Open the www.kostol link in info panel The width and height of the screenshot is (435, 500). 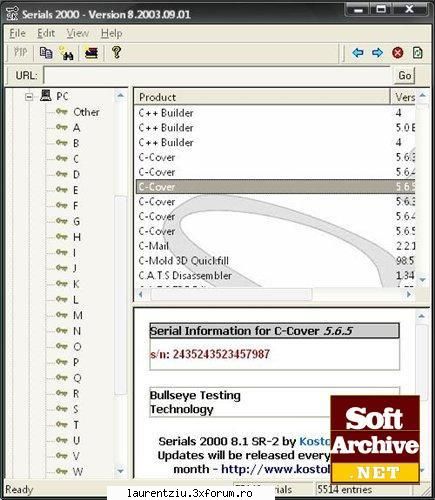coord(275,469)
